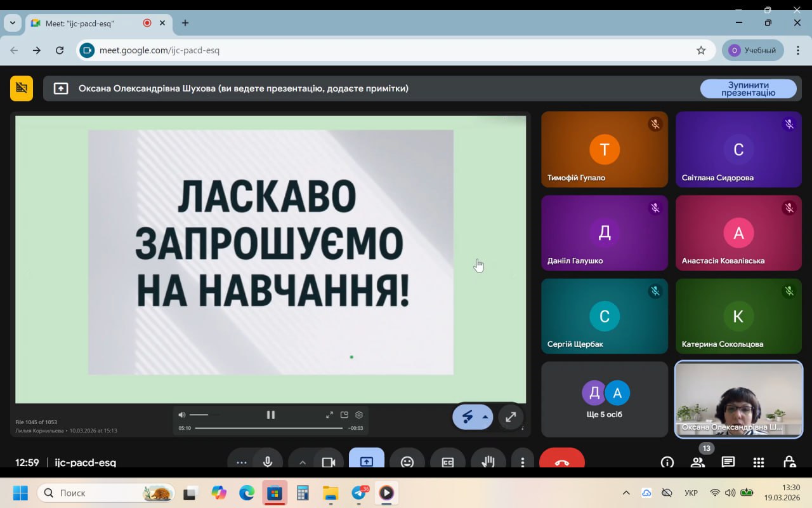Open the more options three-dot menu
Image resolution: width=812 pixels, height=508 pixels.
(522, 462)
